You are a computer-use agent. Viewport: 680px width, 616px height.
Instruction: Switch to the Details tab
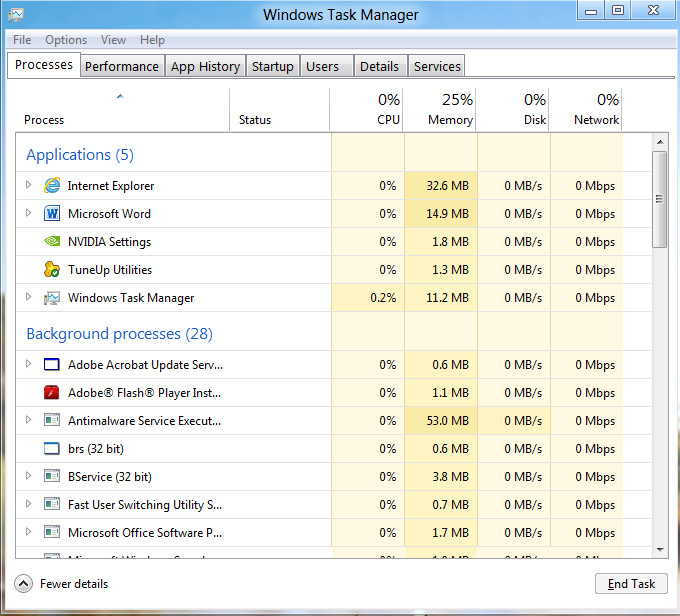pyautogui.click(x=380, y=66)
